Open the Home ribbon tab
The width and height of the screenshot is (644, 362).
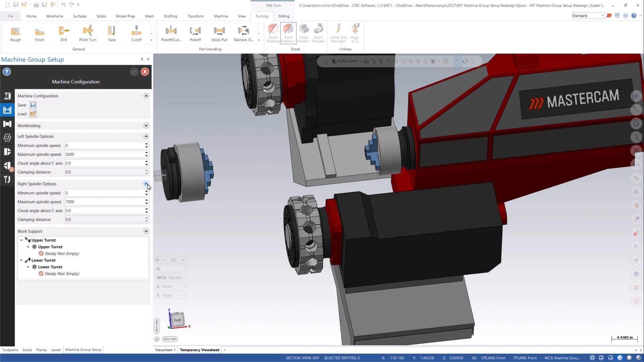click(x=31, y=16)
